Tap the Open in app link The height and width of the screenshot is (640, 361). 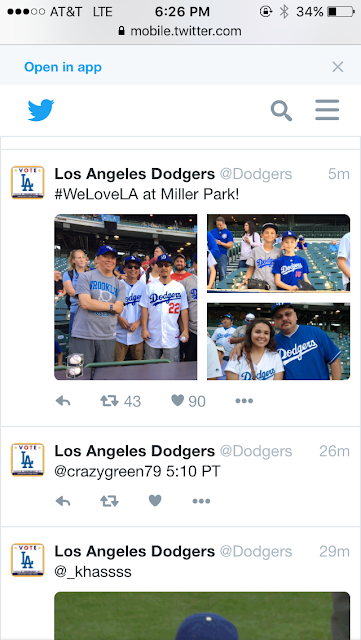(63, 67)
